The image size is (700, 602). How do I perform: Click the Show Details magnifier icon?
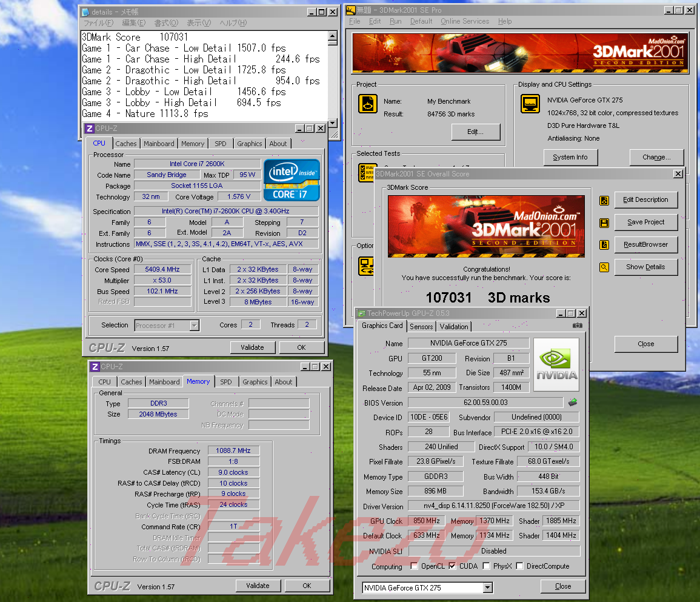(604, 267)
